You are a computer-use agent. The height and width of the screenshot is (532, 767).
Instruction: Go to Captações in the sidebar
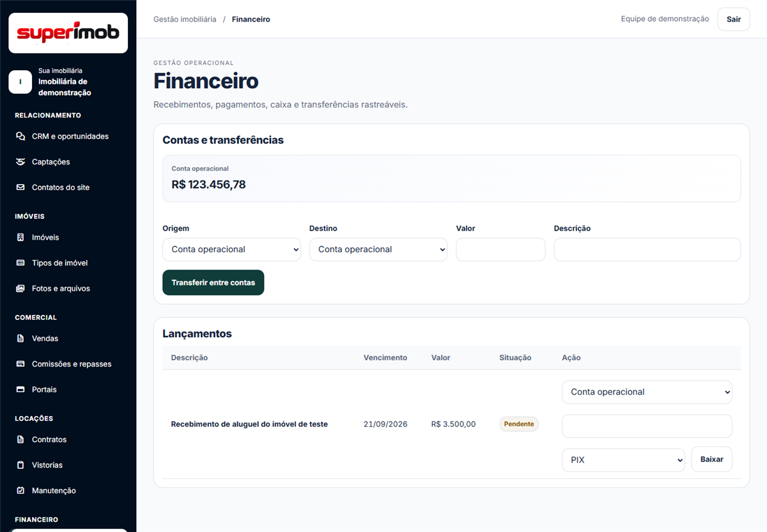[68, 162]
